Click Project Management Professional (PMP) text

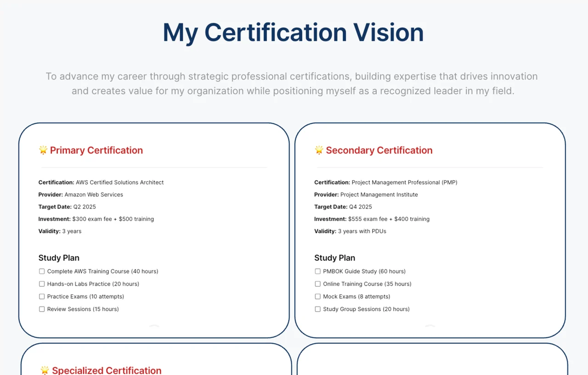coord(405,182)
